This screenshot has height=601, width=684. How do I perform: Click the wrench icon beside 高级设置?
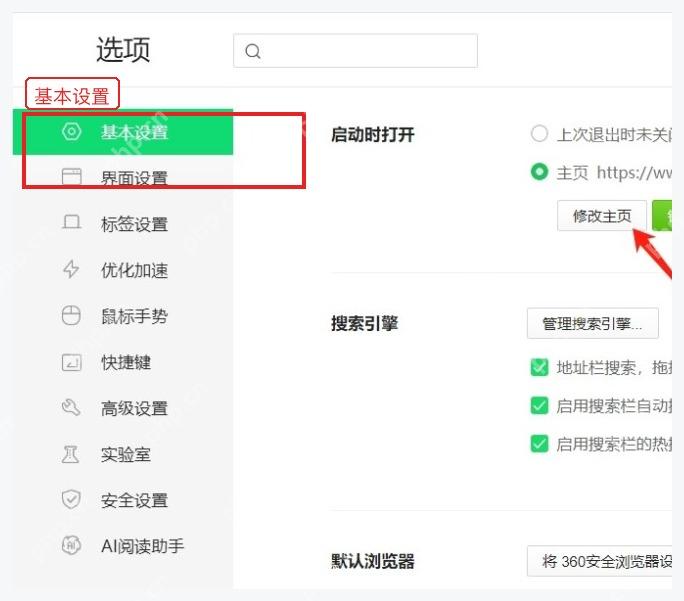(x=71, y=407)
